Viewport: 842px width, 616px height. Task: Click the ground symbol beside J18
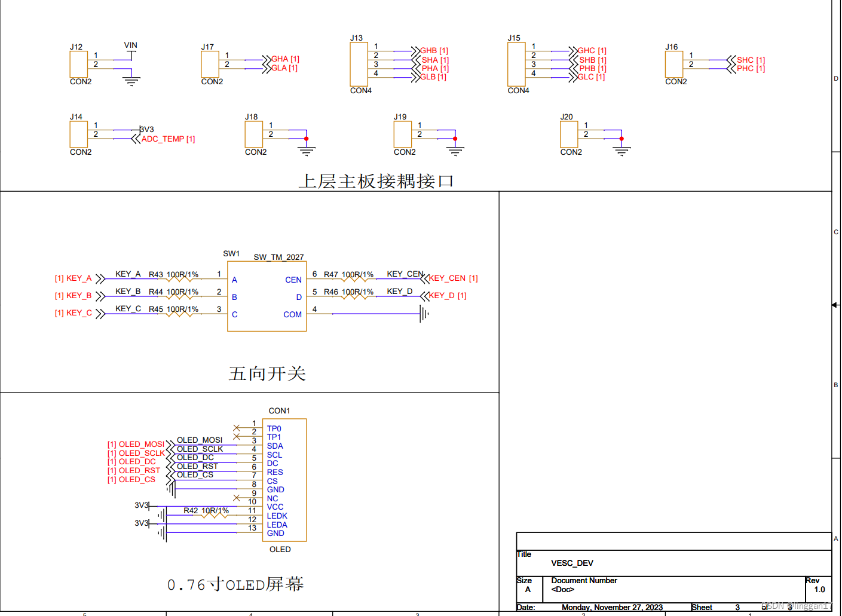307,151
